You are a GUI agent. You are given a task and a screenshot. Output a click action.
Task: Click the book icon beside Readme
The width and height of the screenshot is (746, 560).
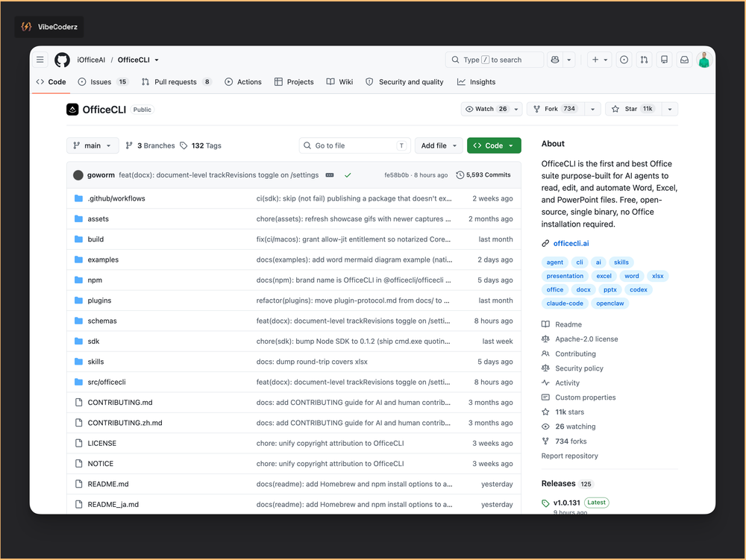(545, 324)
